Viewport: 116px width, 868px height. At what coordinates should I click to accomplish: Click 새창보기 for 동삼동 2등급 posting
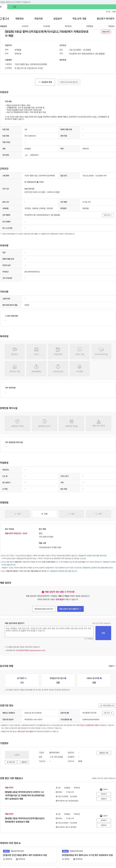point(104,825)
